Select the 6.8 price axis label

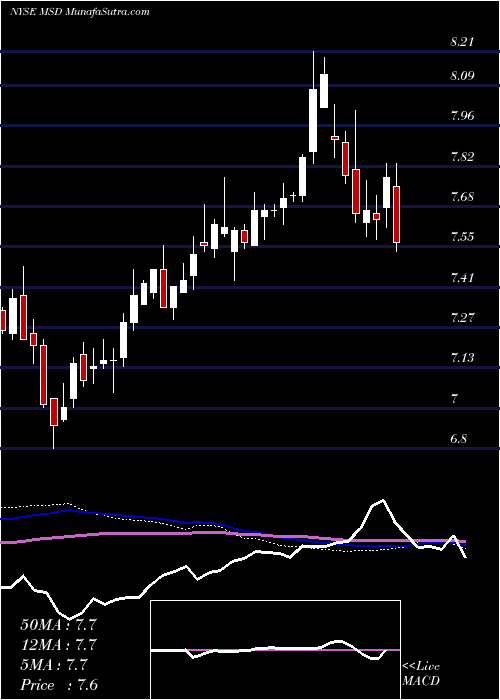[459, 439]
